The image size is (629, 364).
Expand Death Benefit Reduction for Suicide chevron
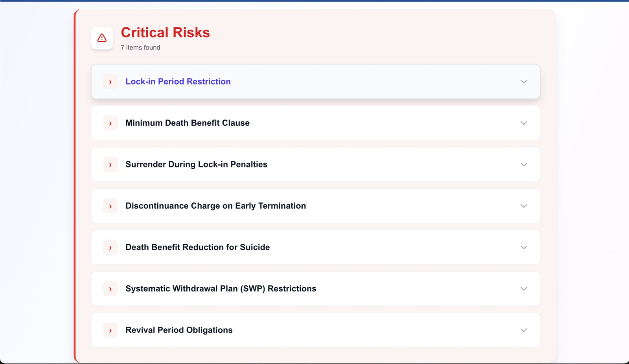click(524, 247)
